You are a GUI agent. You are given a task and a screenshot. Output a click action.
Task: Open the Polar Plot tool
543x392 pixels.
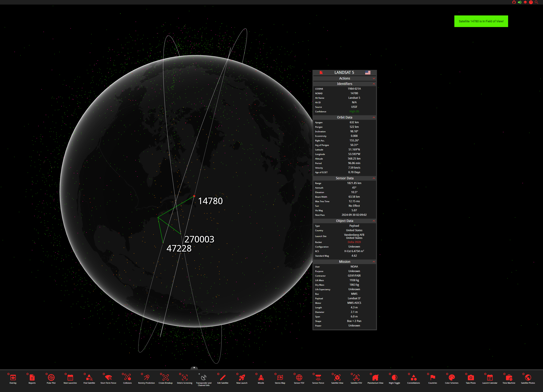point(51,379)
